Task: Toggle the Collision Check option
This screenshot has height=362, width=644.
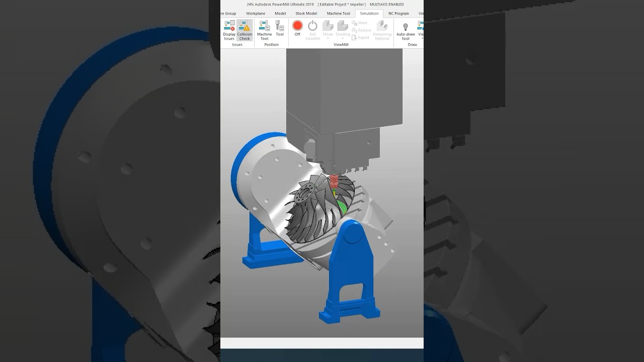Action: (x=245, y=30)
